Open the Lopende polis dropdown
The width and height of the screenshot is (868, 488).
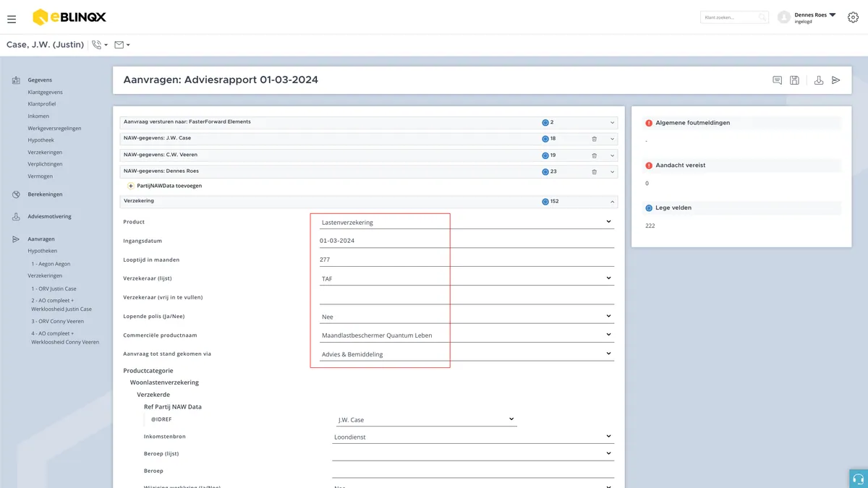coord(467,317)
